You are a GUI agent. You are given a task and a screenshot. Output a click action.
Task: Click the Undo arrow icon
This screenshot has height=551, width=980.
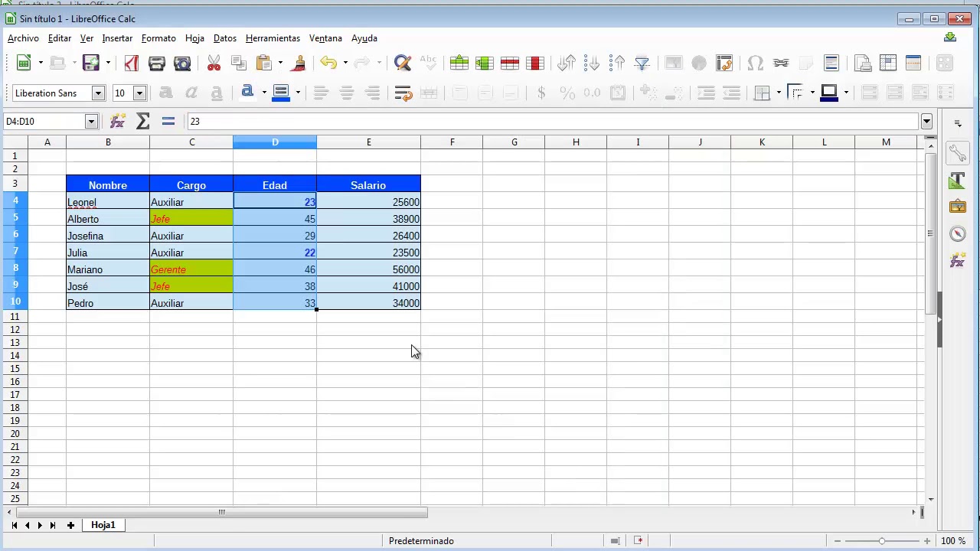tap(328, 63)
